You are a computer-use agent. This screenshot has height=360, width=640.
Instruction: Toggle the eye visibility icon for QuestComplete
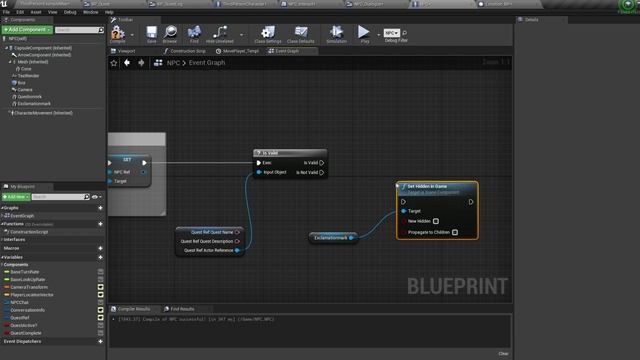tap(100, 333)
